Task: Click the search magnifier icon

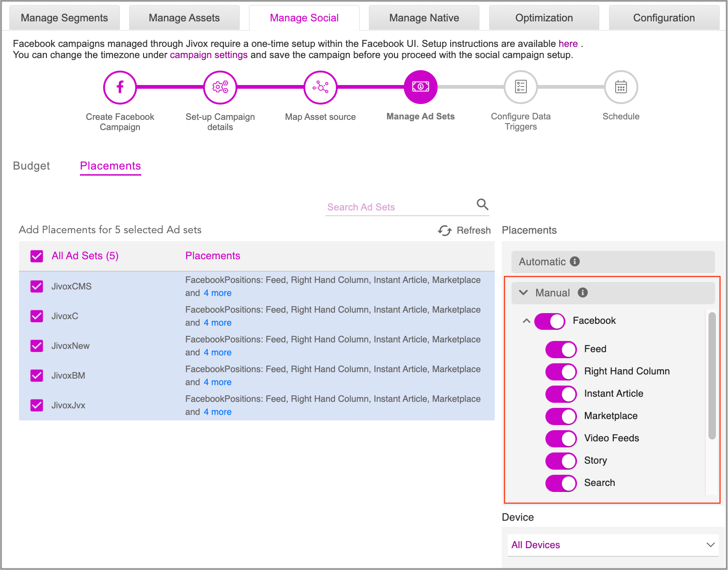Action: coord(483,204)
